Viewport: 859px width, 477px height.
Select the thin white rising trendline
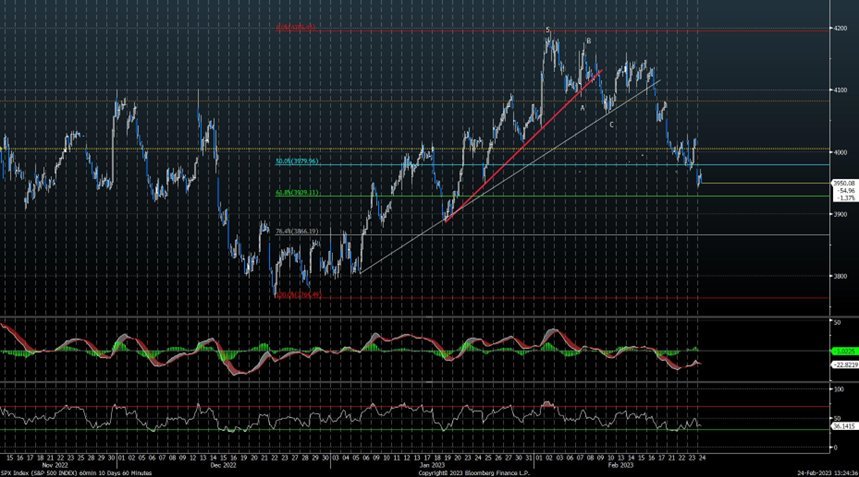[x=509, y=177]
